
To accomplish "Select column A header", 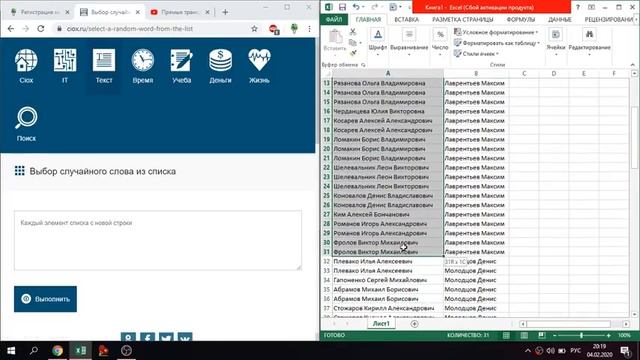I will click(388, 73).
